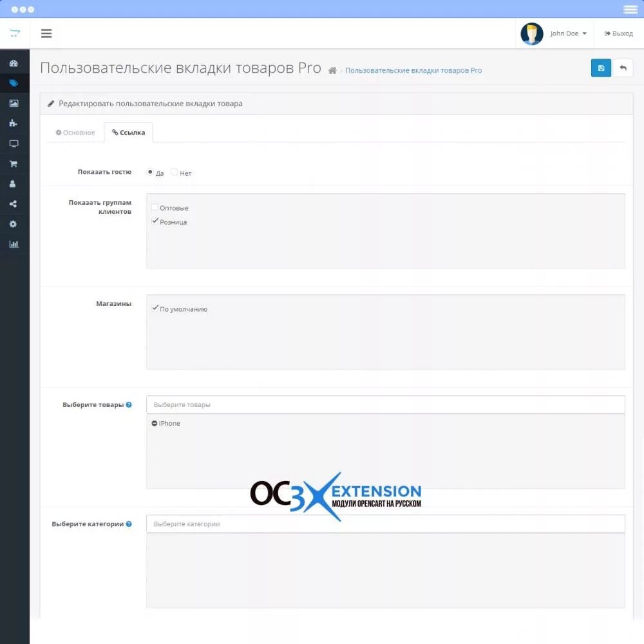Image resolution: width=644 pixels, height=644 pixels.
Task: Click John Doe avatar picture
Action: (x=531, y=33)
